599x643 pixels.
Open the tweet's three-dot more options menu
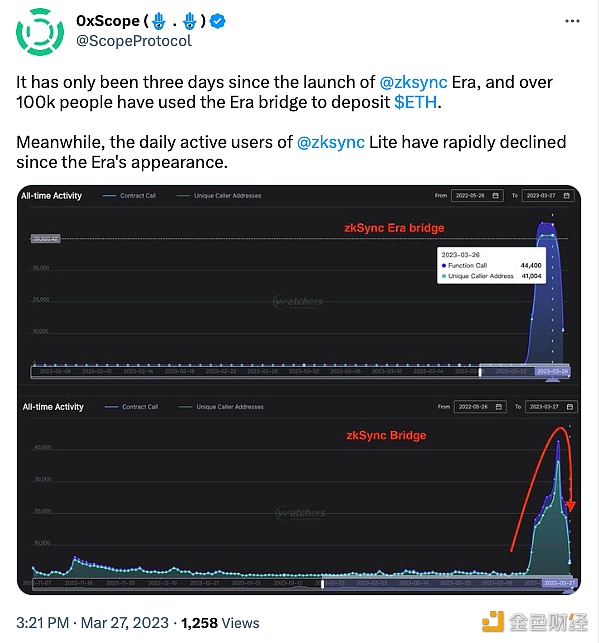(572, 21)
